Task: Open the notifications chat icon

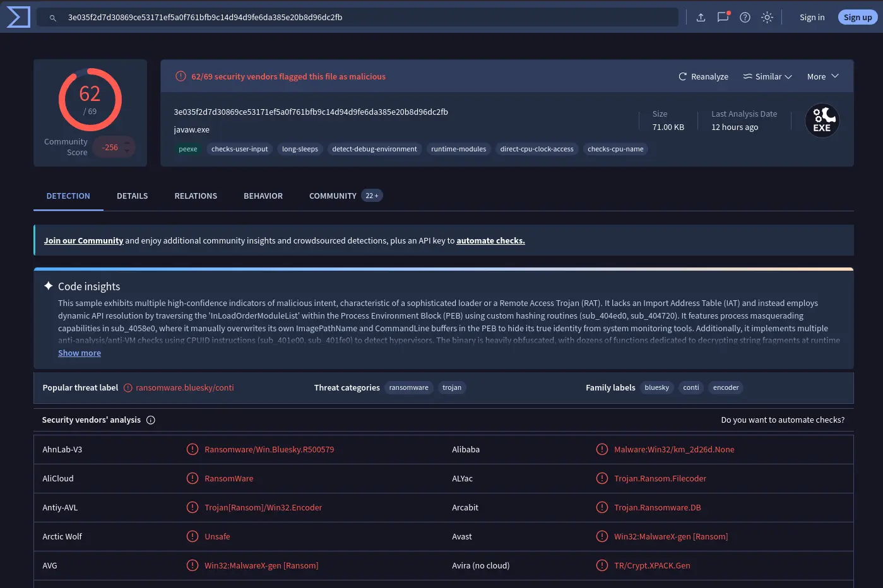Action: point(723,17)
